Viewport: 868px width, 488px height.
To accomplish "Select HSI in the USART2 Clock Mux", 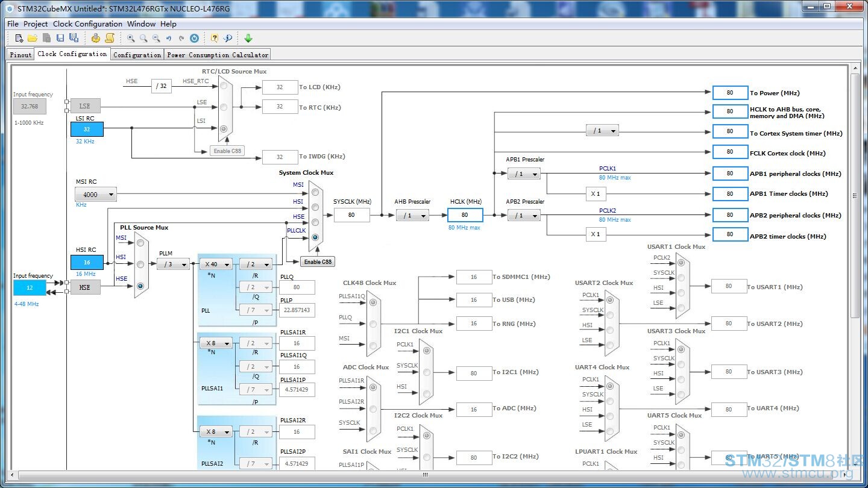I will pos(611,330).
